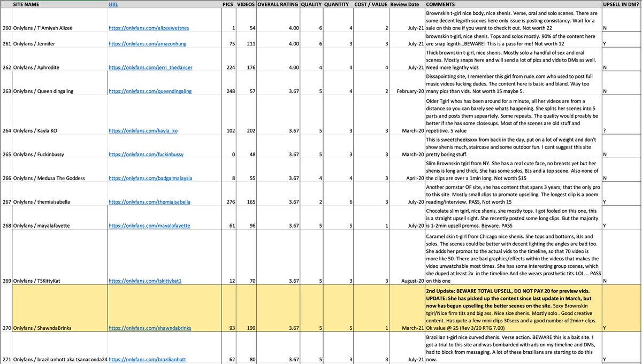642x364 pixels.
Task: Select the SITE NAME column header cell
Action: 59,4
